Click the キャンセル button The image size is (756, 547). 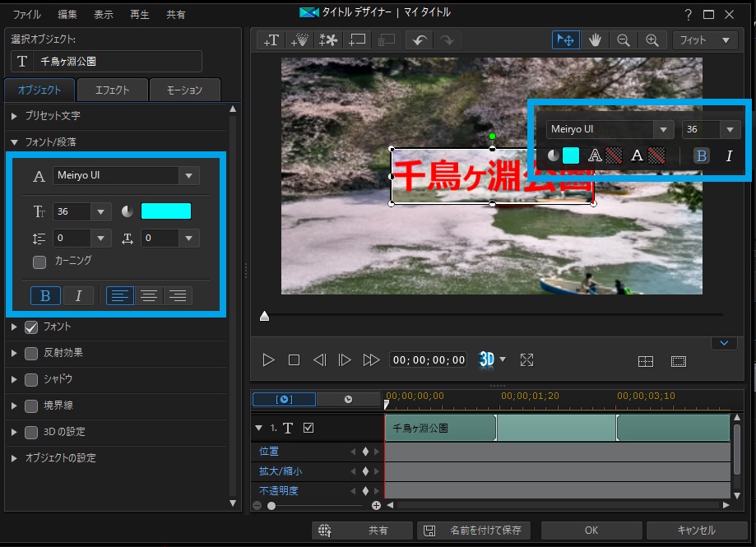pyautogui.click(x=696, y=531)
